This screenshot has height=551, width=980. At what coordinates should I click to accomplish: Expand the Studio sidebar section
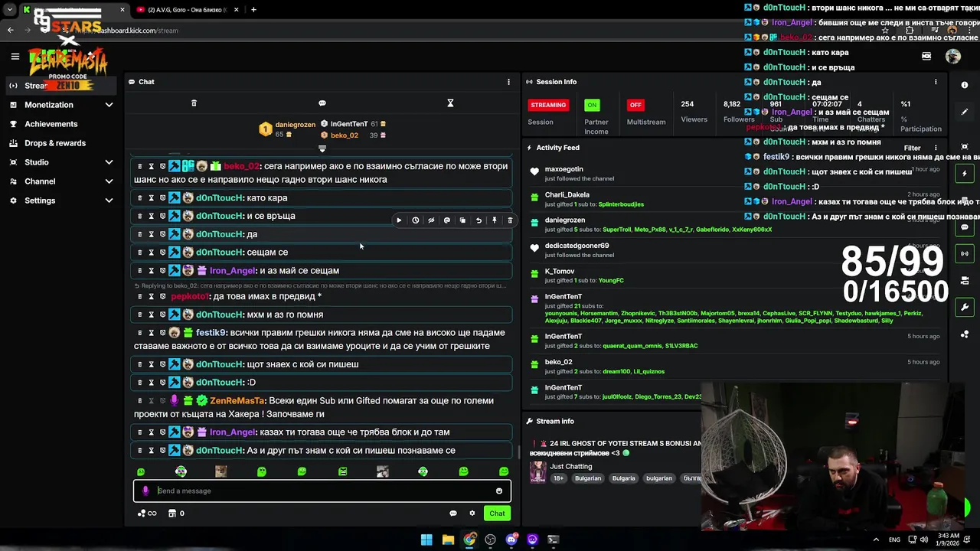pos(109,162)
